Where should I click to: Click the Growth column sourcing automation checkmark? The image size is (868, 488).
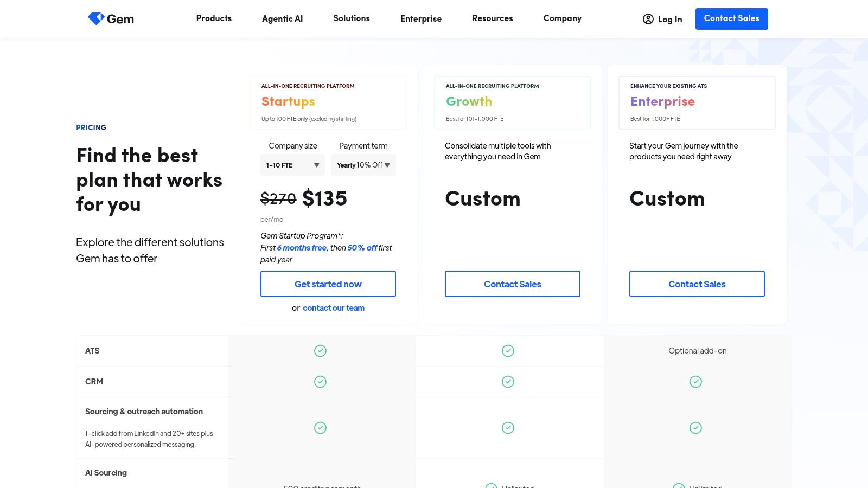(x=508, y=427)
